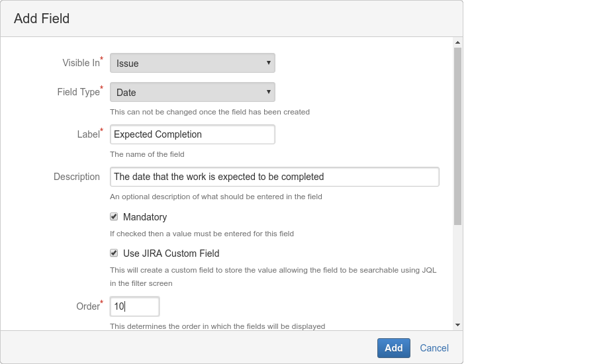Click the Order field containing 10
The height and width of the screenshot is (364, 609).
point(134,306)
